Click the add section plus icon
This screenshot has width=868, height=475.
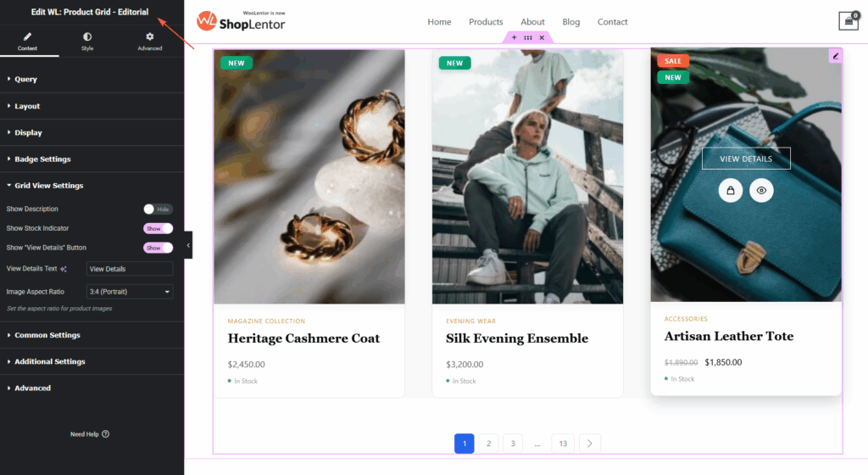(x=514, y=37)
